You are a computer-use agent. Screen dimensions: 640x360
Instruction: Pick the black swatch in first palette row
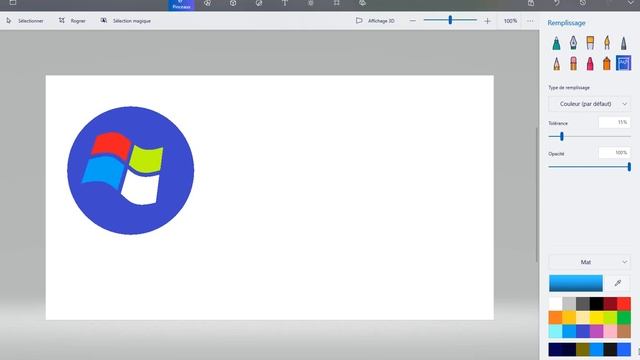click(x=596, y=304)
